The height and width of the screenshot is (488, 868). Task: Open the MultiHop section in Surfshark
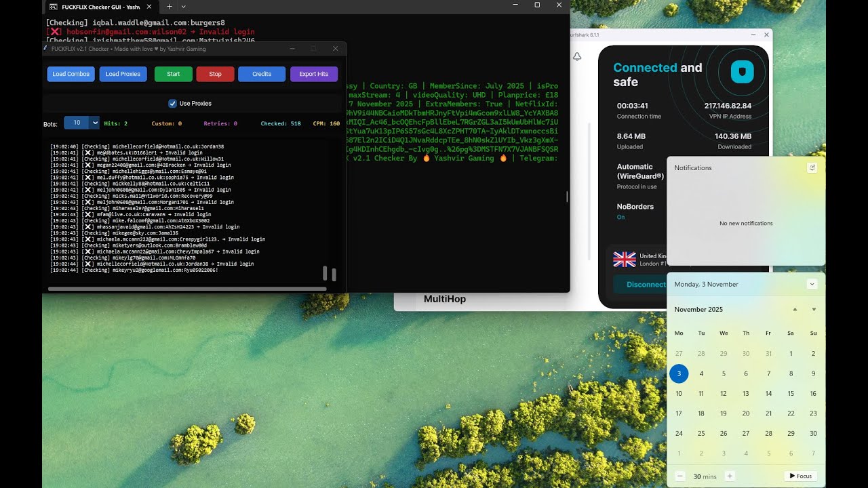pyautogui.click(x=445, y=299)
